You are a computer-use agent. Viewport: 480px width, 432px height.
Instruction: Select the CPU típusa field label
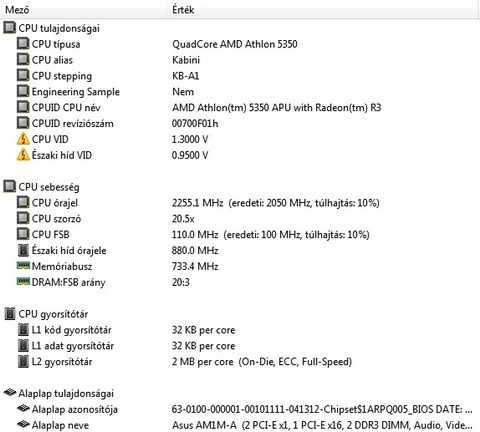(x=56, y=44)
